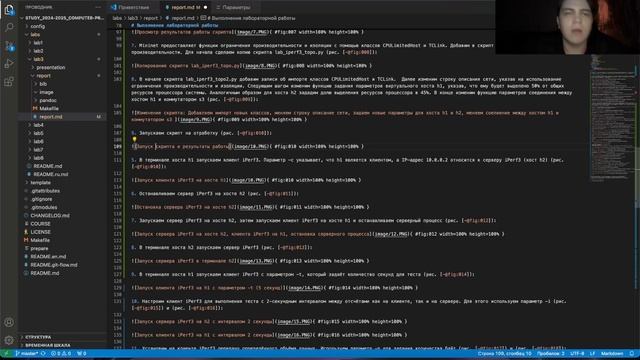The image size is (640, 360).
Task: Click the editor minimap
Action: (x=612, y=118)
